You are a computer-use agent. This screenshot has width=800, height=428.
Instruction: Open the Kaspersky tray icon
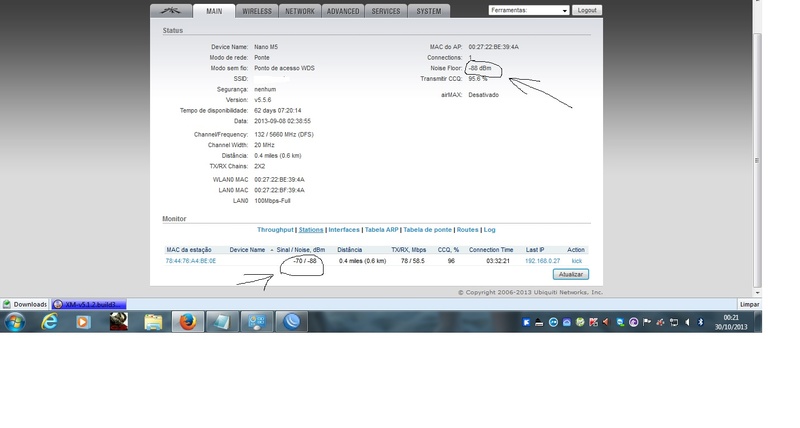593,322
